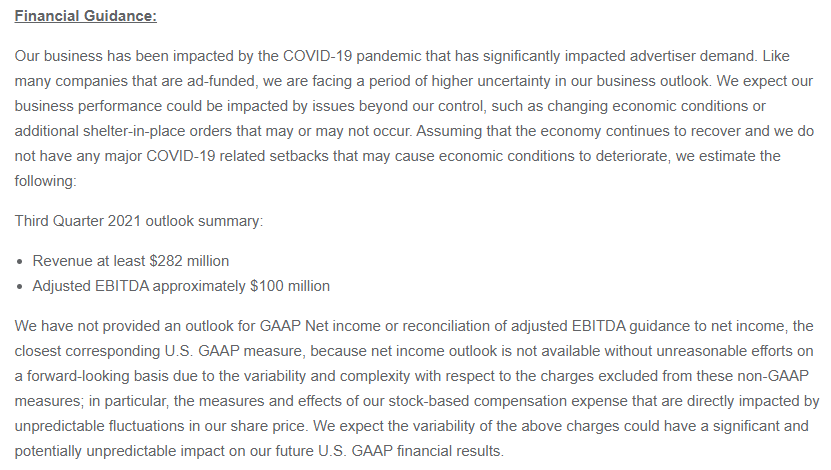Screen dimensions: 831x470
Task: Click the "$282 million" revenue figure
Action: 189,261
